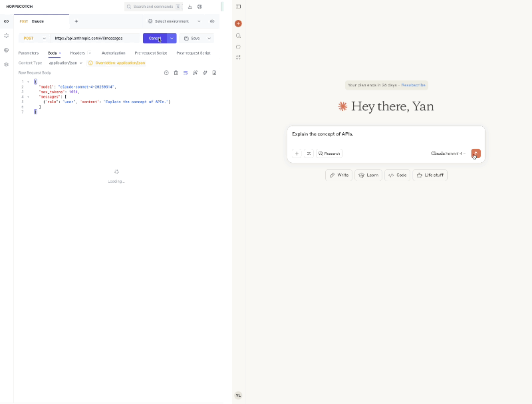Open the Select environment dropdown
Image resolution: width=532 pixels, height=404 pixels.
coord(174,21)
